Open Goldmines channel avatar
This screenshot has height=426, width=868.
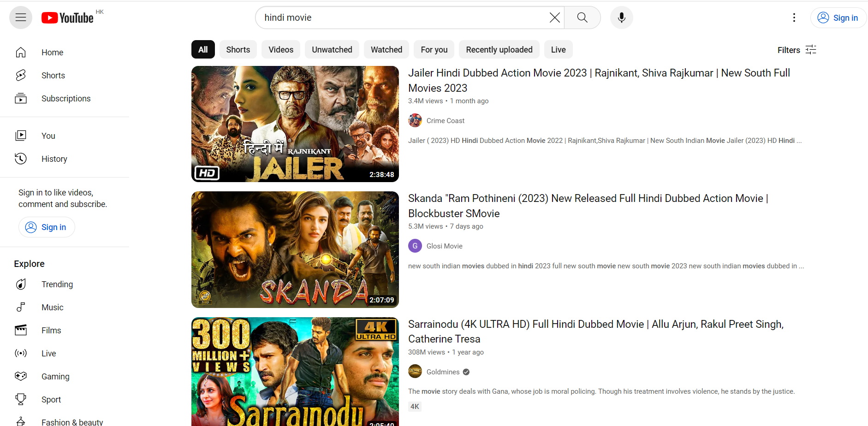point(415,371)
